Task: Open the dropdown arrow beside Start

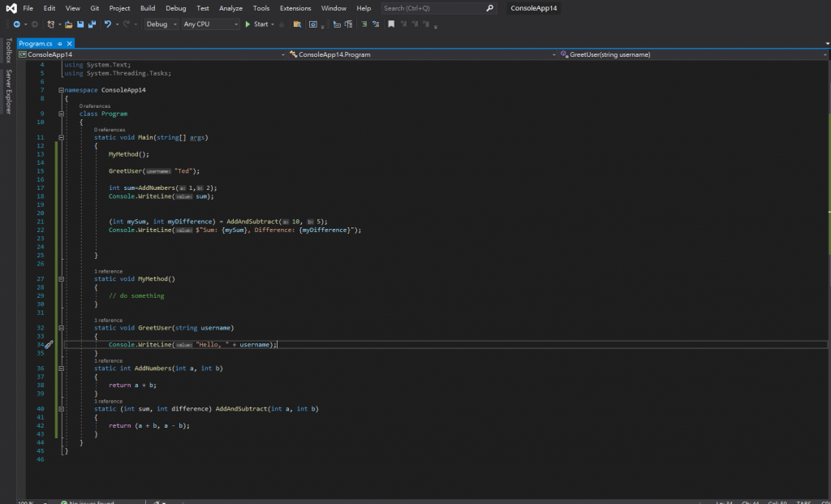Action: 273,24
